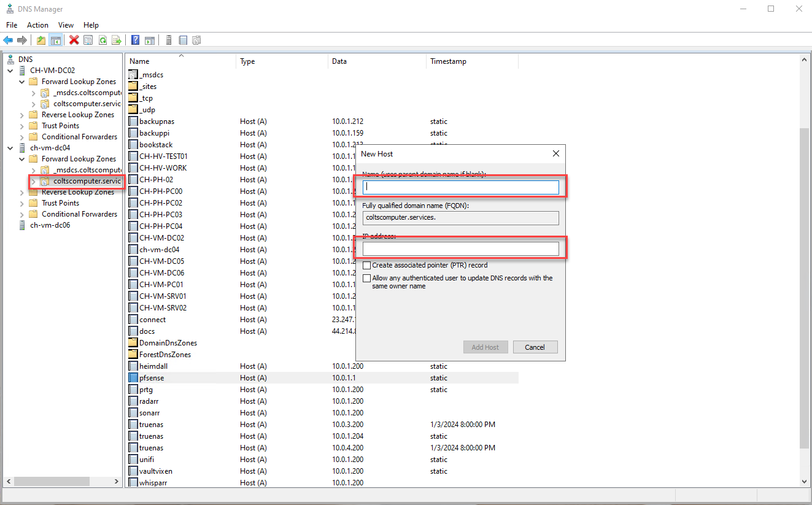
Task: Expand Trust Points under ch-vm-dc04
Action: [x=22, y=203]
